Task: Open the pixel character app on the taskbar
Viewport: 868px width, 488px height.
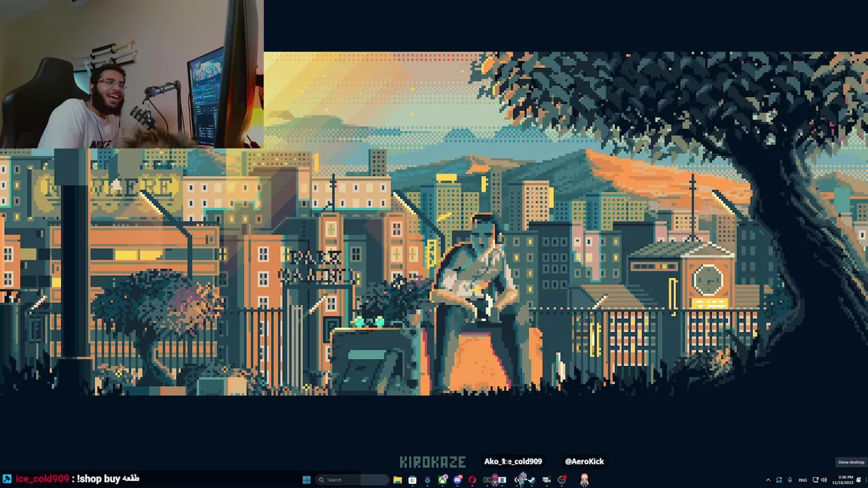Action: [585, 480]
